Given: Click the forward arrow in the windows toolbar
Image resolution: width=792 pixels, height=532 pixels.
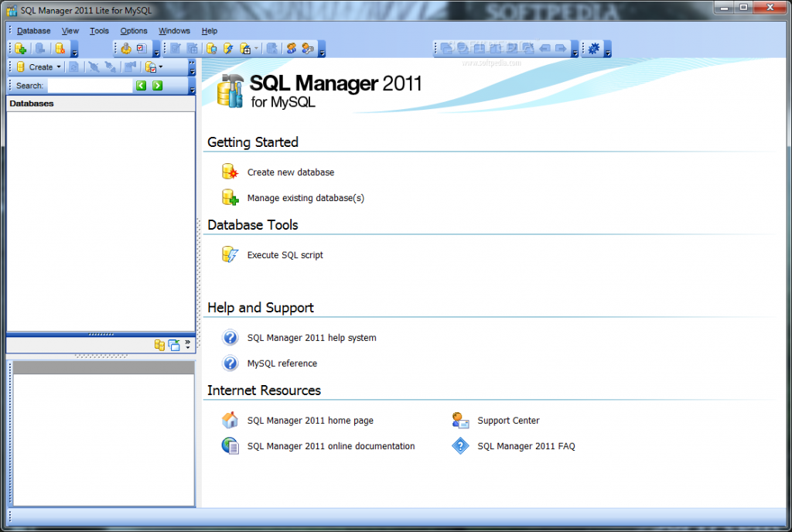Looking at the screenshot, I should pyautogui.click(x=562, y=49).
